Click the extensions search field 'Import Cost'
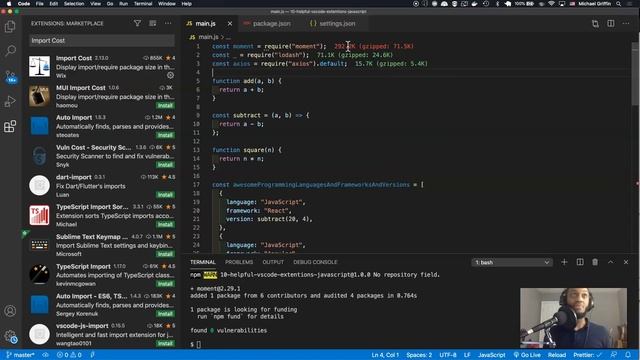The width and height of the screenshot is (640, 360). tap(102, 40)
